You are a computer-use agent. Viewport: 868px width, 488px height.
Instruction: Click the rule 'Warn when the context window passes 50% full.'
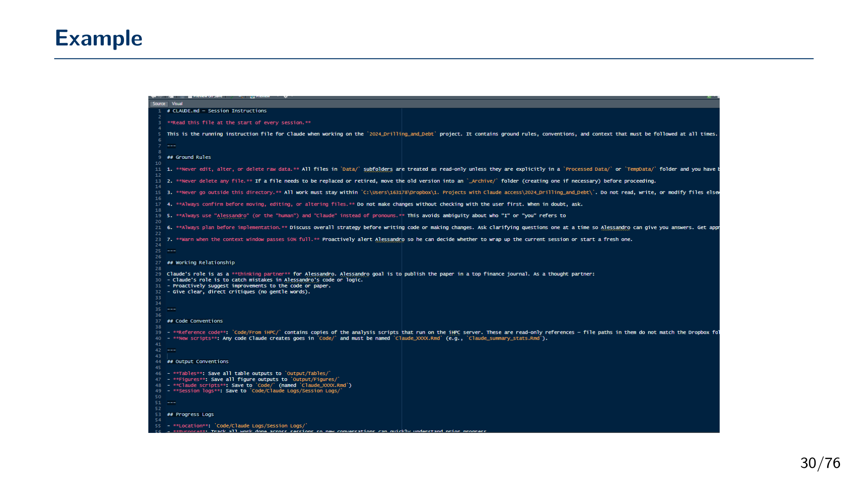[248, 240]
